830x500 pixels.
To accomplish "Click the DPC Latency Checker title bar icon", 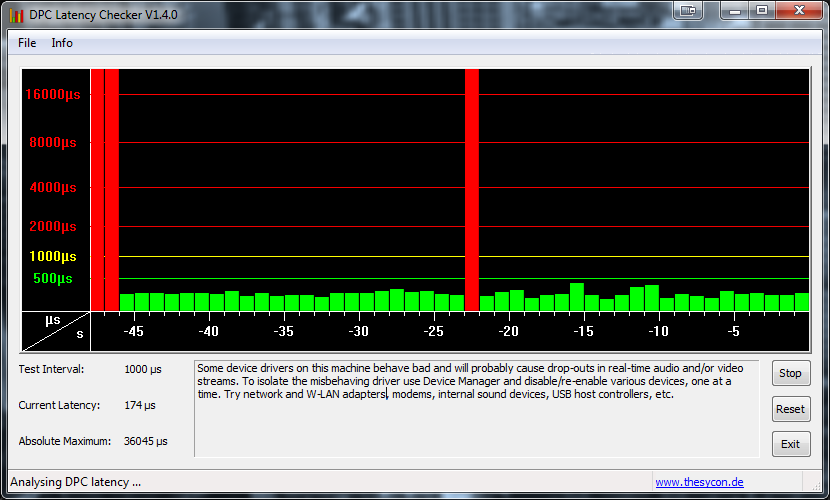I will tap(16, 15).
